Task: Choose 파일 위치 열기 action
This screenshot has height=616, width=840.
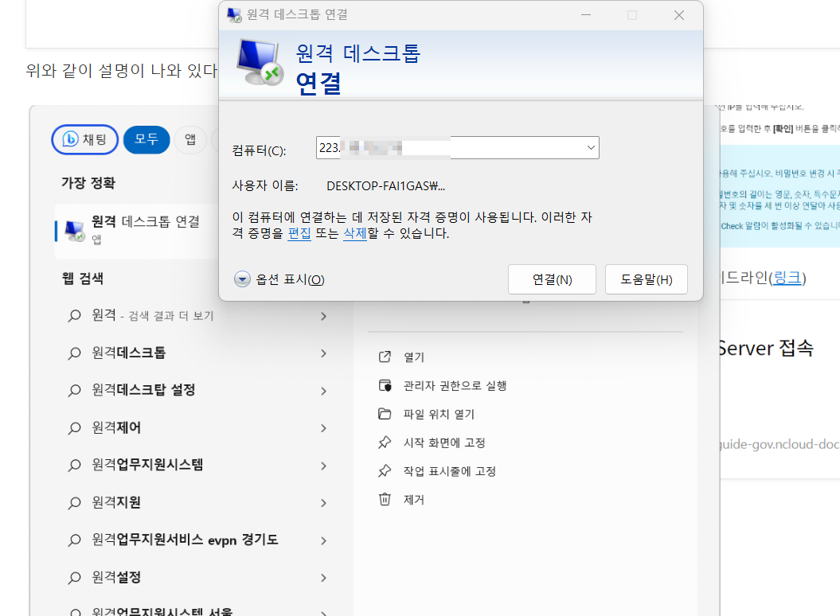Action: [439, 414]
